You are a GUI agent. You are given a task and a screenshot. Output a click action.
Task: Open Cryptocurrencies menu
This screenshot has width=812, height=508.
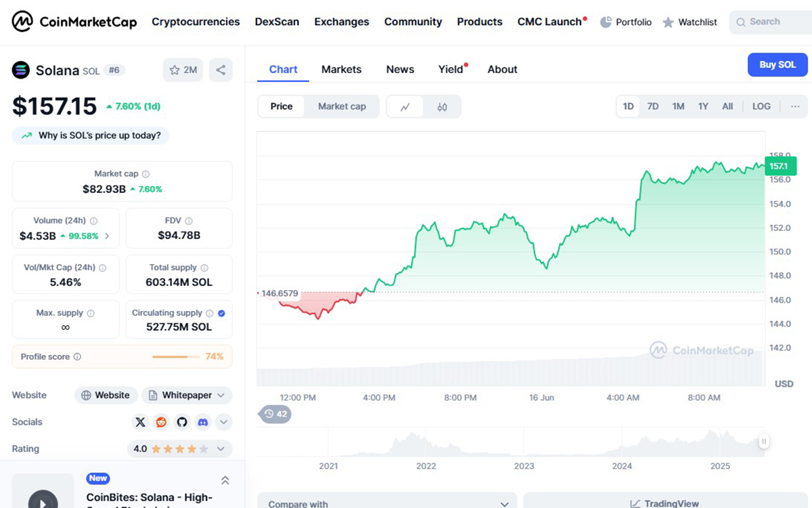pos(196,22)
